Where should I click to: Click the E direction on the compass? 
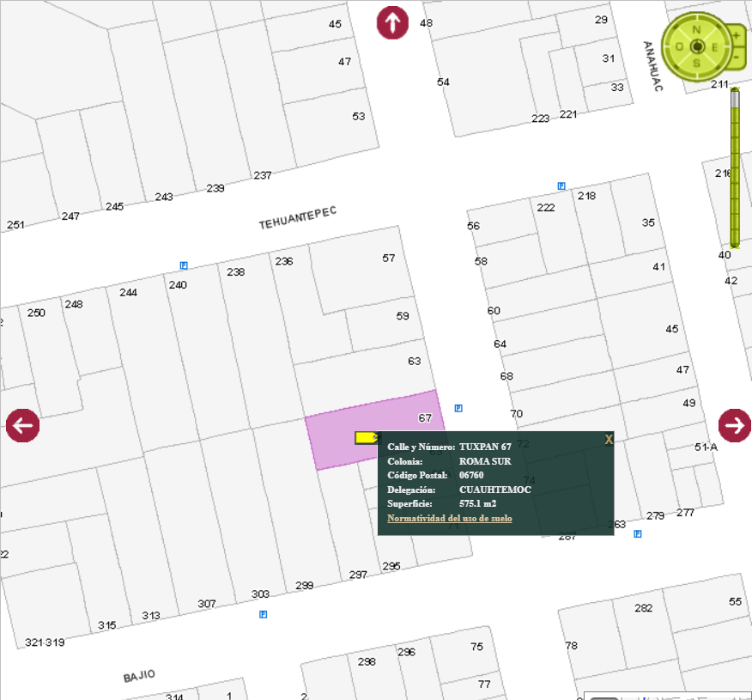714,46
